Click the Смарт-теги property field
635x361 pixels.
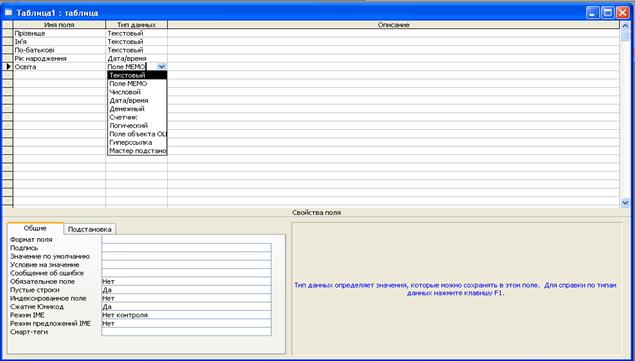tap(186, 331)
